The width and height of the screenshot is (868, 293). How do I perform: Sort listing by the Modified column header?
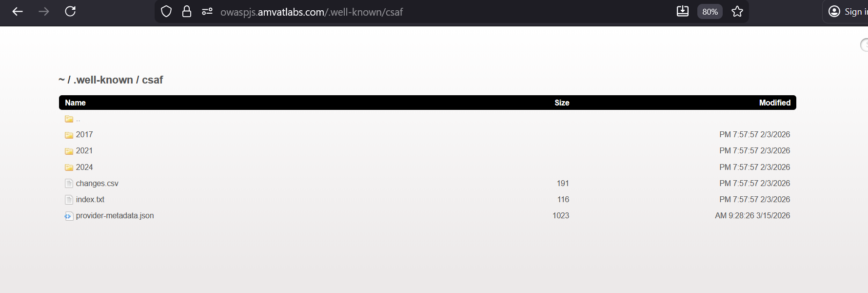pos(774,103)
